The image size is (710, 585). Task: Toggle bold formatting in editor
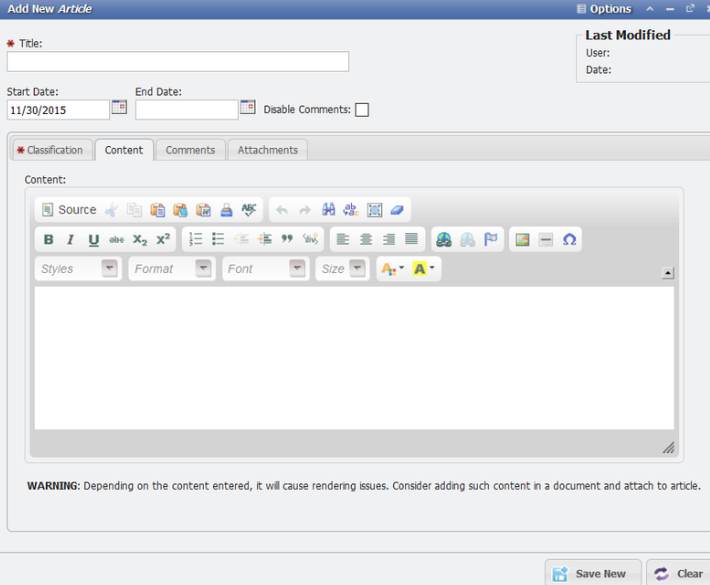tap(48, 240)
